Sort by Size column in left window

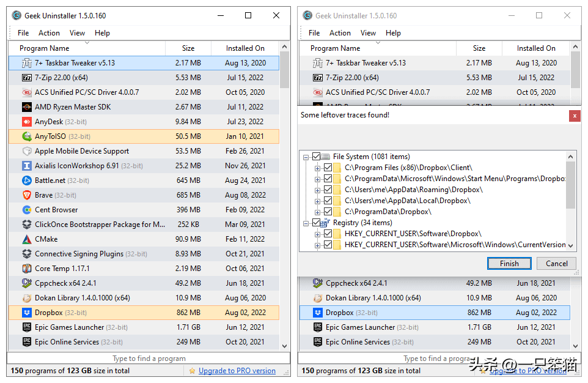coord(188,48)
